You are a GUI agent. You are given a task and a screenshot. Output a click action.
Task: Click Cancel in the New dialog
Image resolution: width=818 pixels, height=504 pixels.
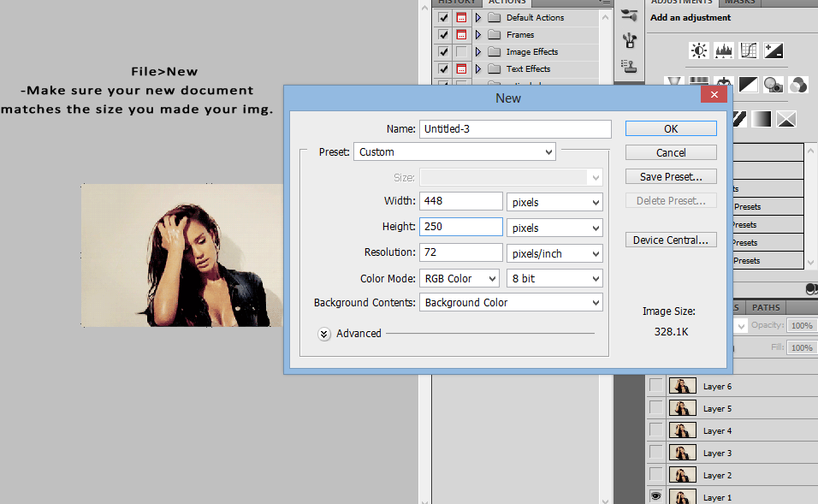(671, 152)
